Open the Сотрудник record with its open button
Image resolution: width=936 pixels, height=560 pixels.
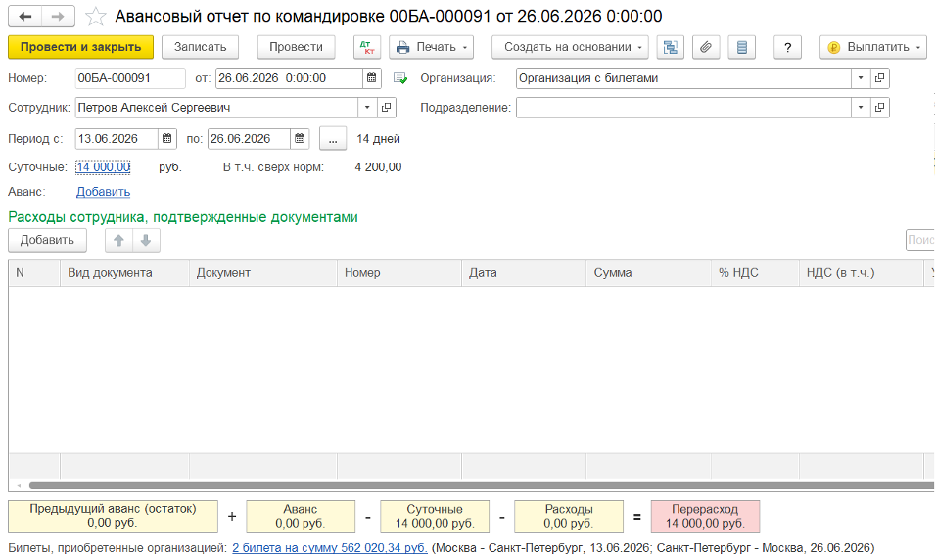386,108
